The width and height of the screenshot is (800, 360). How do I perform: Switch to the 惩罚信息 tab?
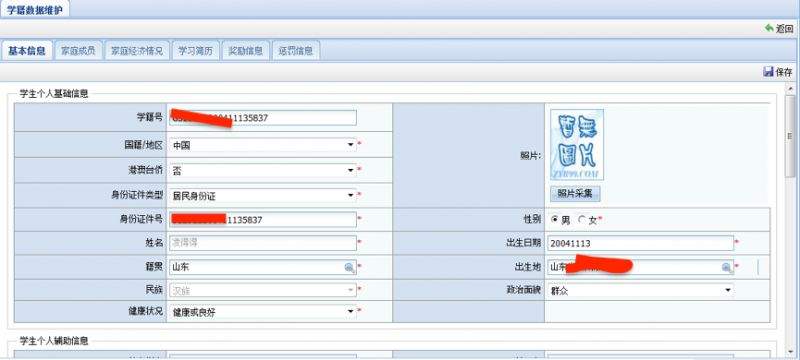click(295, 50)
